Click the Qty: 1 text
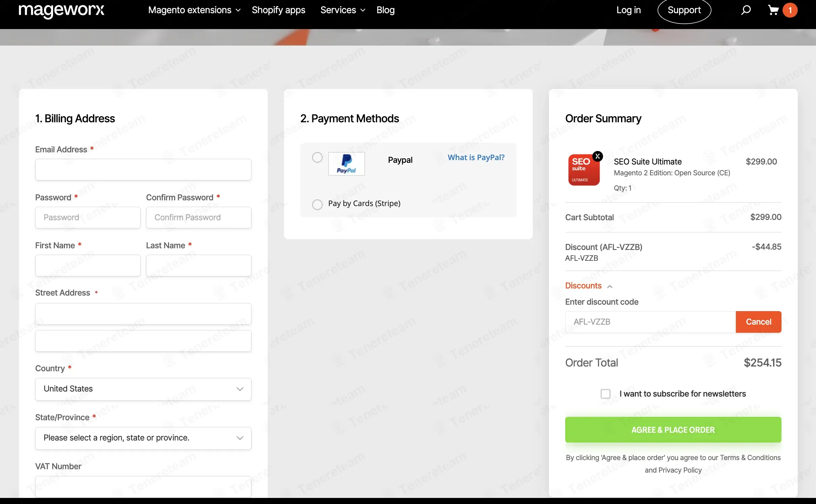Viewport: 816px width, 504px height. pos(623,188)
